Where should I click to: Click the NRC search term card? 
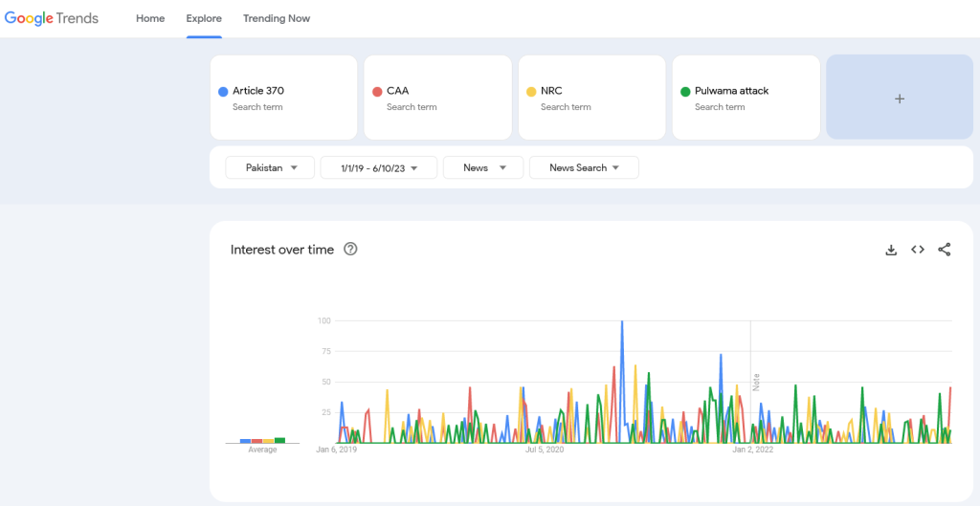591,98
